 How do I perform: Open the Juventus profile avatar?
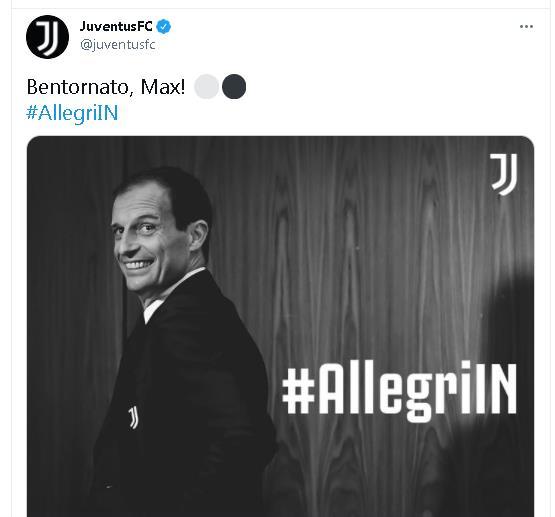click(x=47, y=36)
